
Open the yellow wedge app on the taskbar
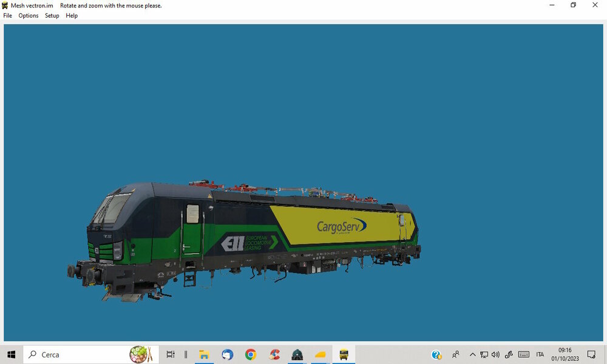pyautogui.click(x=320, y=354)
